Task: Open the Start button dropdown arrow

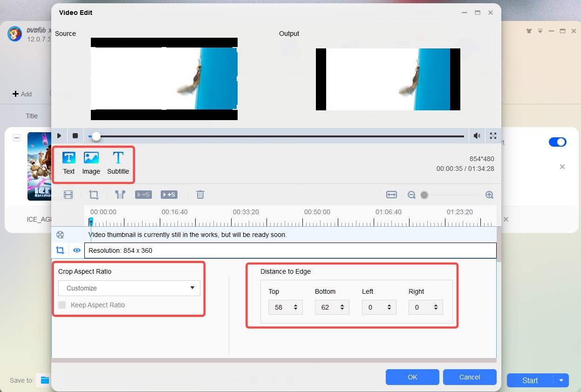Action: (561, 380)
